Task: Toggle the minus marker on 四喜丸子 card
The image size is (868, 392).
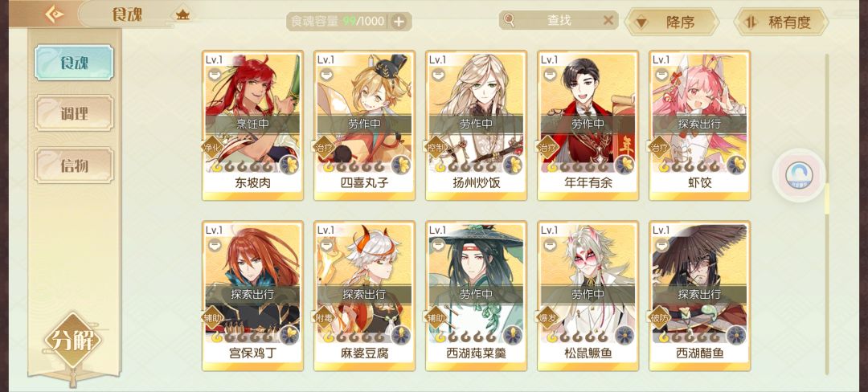Action: pyautogui.click(x=326, y=75)
